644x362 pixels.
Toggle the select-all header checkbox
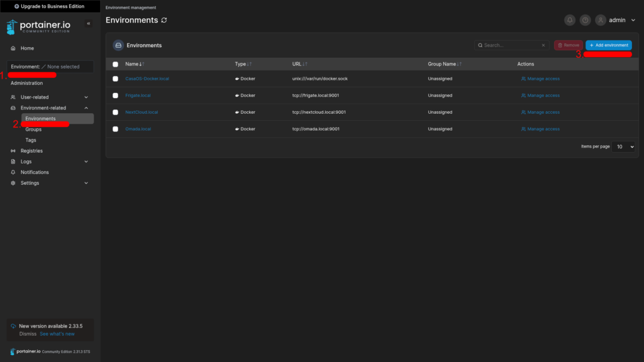115,64
